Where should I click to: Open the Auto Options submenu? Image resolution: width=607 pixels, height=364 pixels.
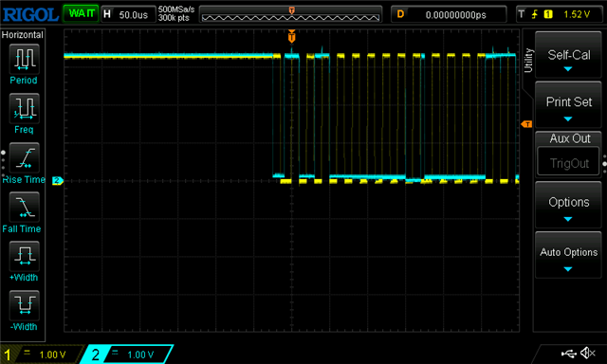[x=568, y=255]
